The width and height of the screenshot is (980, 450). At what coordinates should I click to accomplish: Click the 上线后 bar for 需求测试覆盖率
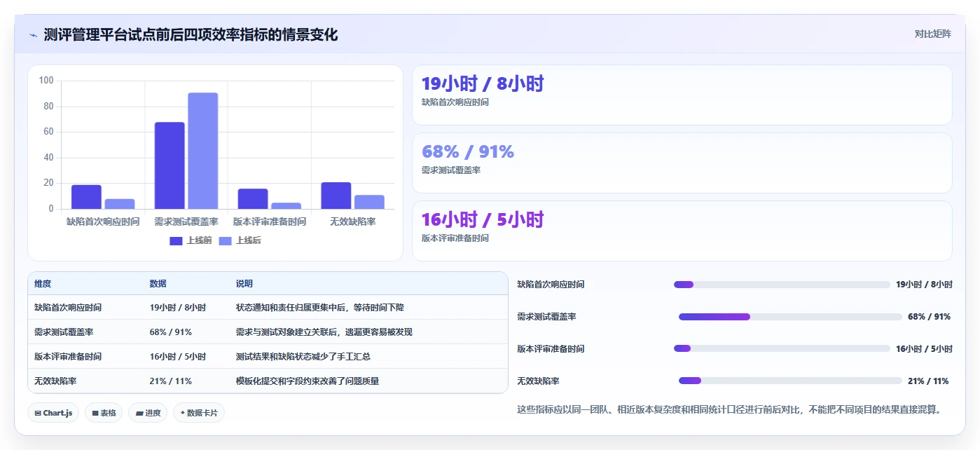tap(203, 151)
